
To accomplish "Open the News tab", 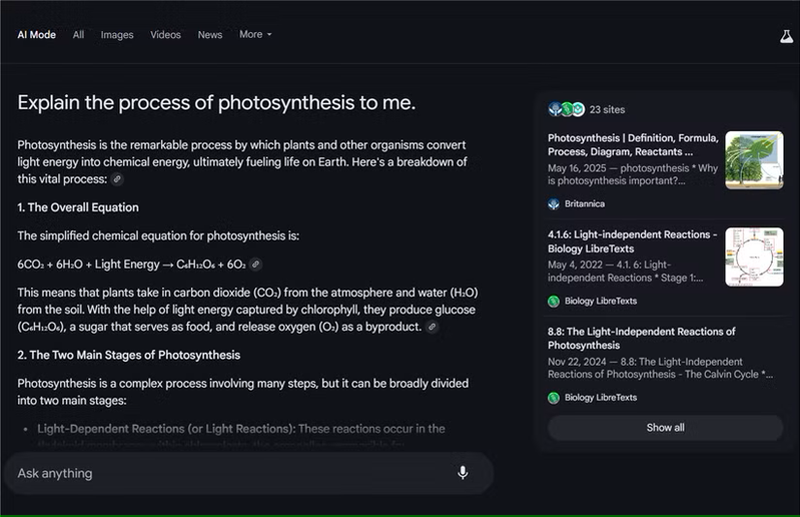I will click(x=210, y=35).
